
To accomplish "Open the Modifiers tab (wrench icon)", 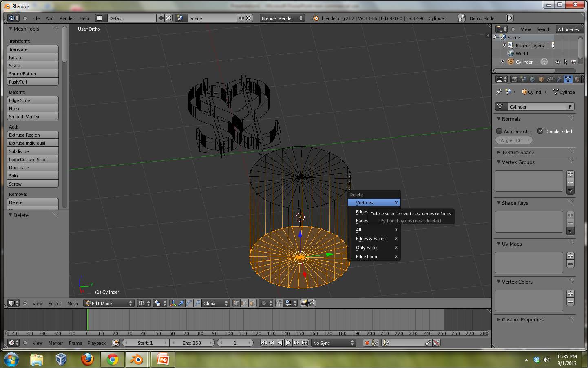I will point(559,80).
